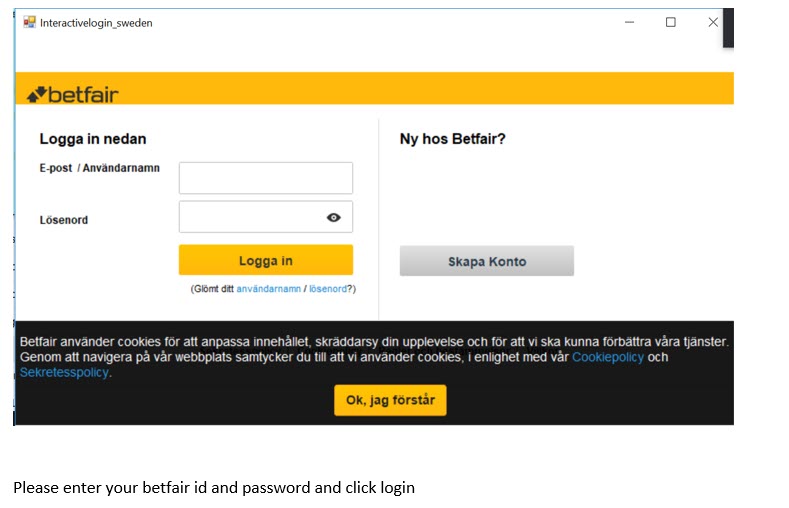Click the Interactivelogin_sweden window title text

tap(96, 22)
